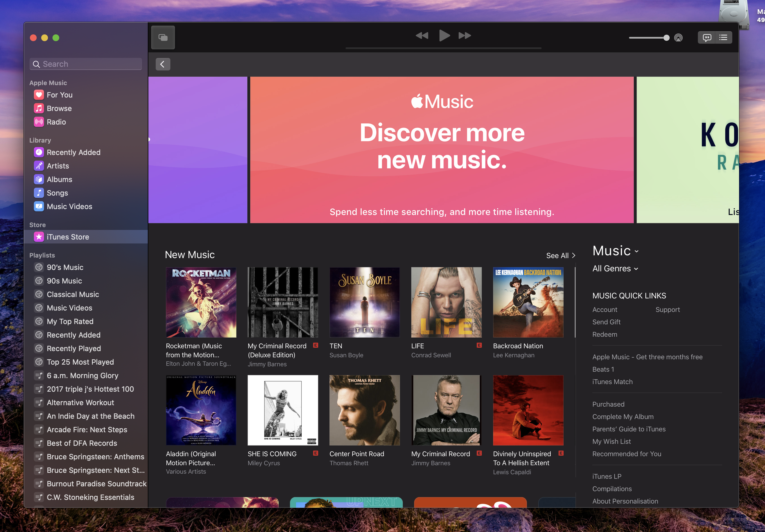Expand See All for New Music
This screenshot has width=765, height=532.
(x=560, y=256)
